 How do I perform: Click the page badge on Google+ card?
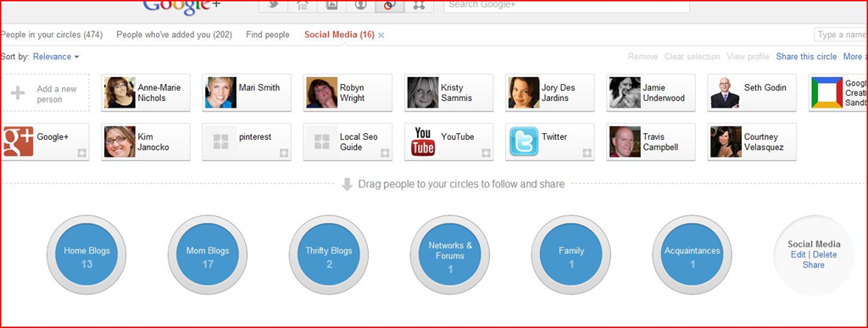[82, 153]
